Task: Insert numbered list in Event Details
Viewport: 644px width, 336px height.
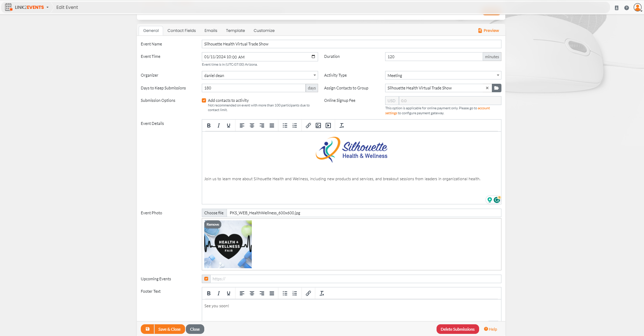Action: pyautogui.click(x=295, y=126)
